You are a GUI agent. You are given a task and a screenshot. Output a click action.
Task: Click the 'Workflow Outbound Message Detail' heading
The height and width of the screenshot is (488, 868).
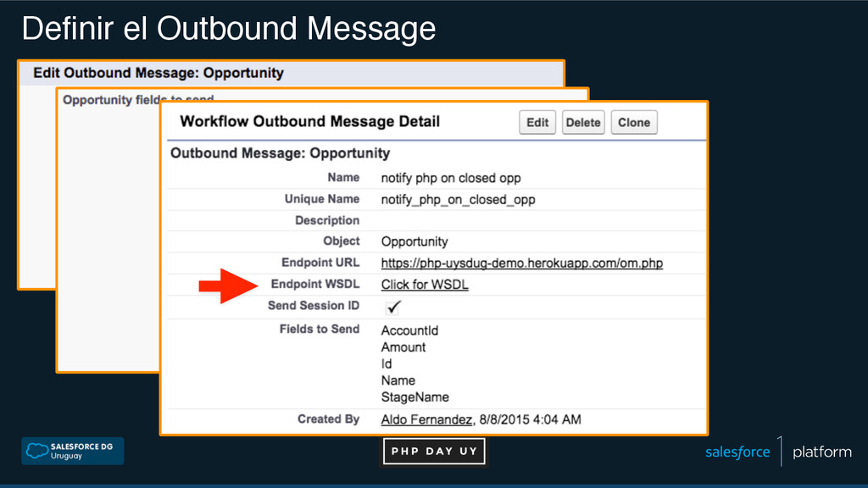[310, 122]
